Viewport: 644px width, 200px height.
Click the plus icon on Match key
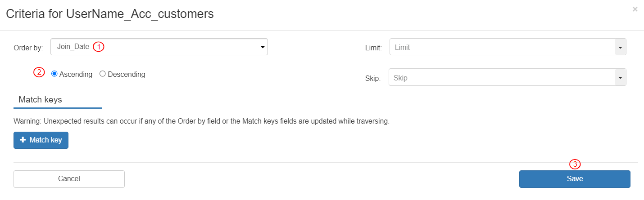click(x=23, y=140)
